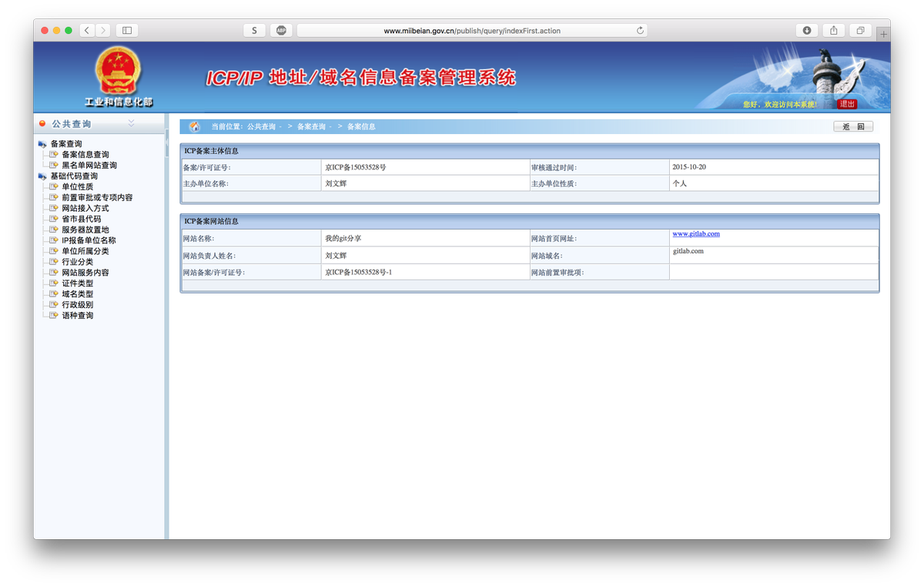This screenshot has width=924, height=587.
Task: Click the red icon before 公共查询
Action: click(42, 123)
